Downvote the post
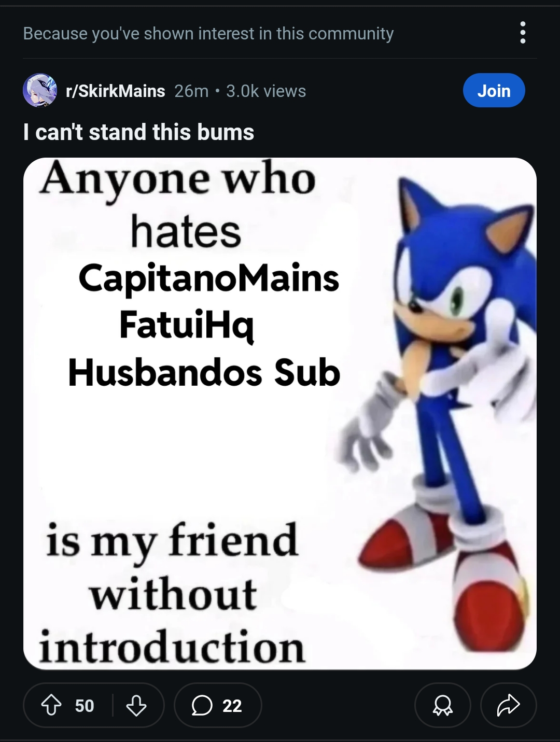The height and width of the screenshot is (742, 560). [x=136, y=705]
